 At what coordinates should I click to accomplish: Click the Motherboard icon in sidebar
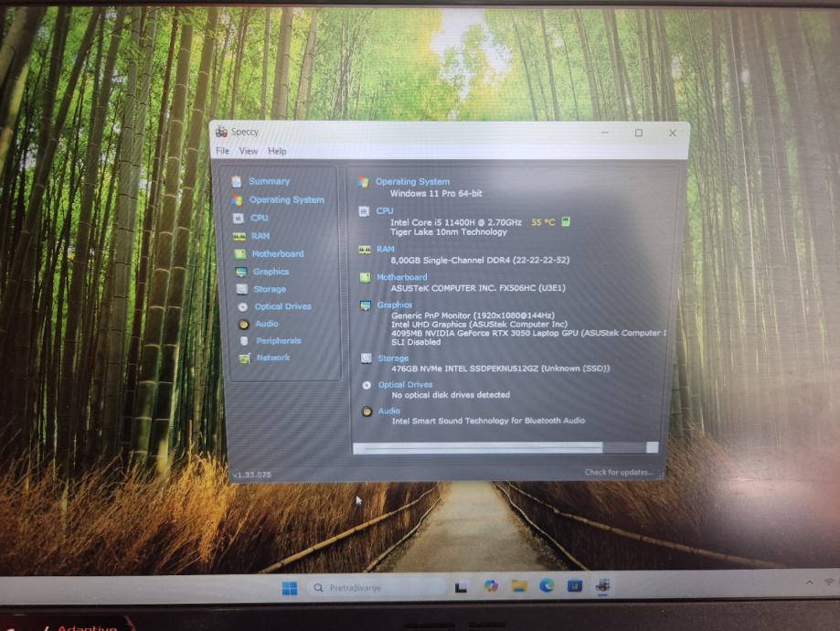click(x=240, y=254)
